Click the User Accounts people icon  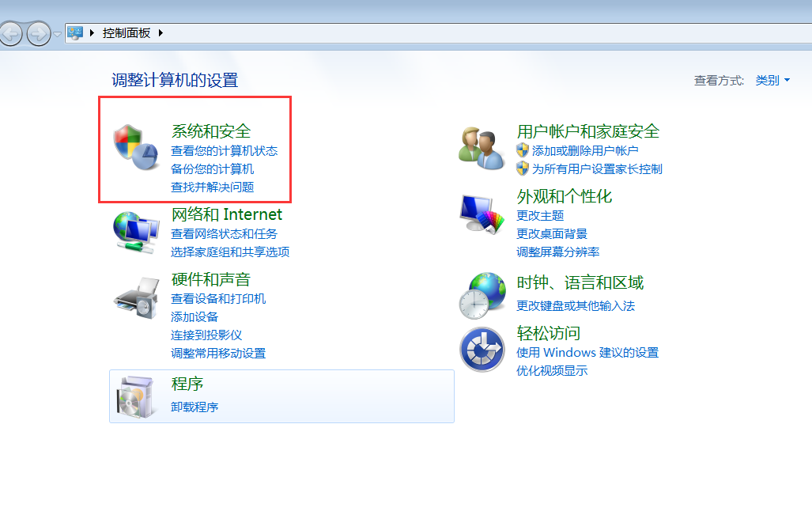481,148
